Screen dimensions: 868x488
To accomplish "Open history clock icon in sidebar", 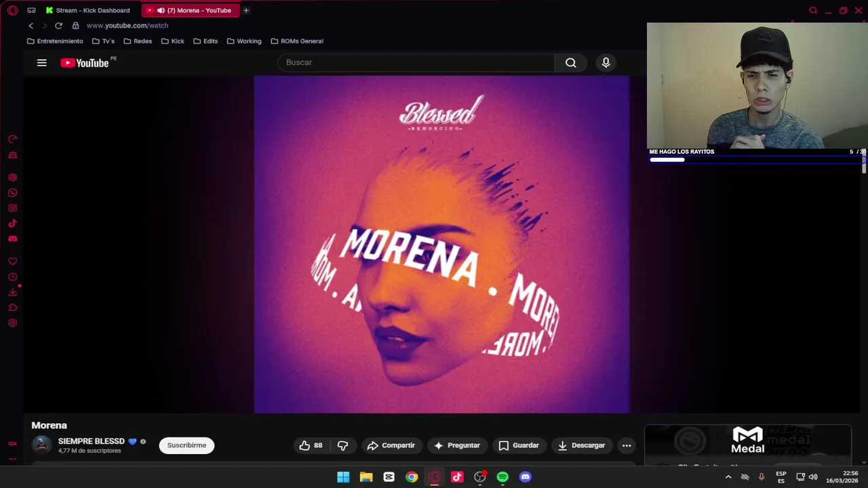I will [x=12, y=277].
